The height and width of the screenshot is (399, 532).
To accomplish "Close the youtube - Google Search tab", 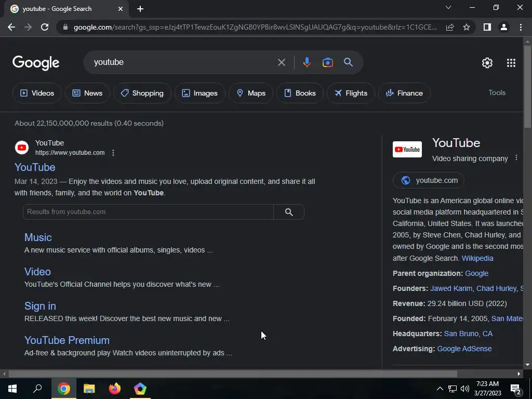I will tap(121, 9).
